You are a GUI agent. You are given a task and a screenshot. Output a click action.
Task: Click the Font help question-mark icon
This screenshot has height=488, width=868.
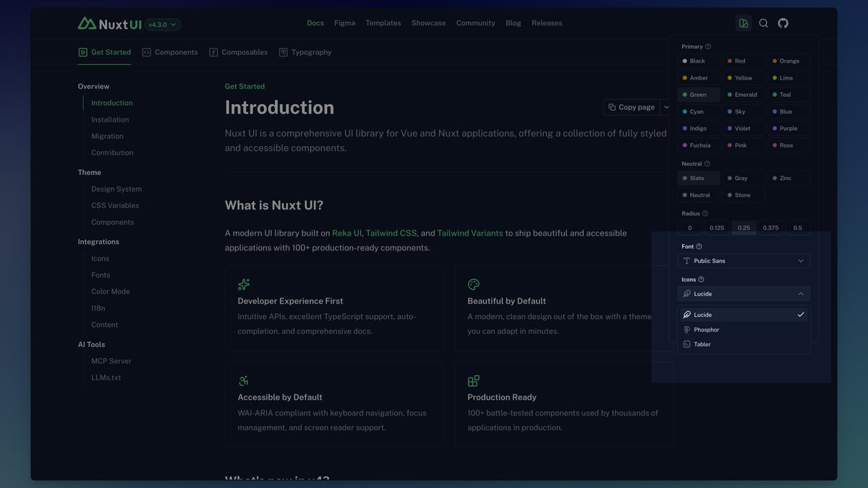[x=699, y=247]
